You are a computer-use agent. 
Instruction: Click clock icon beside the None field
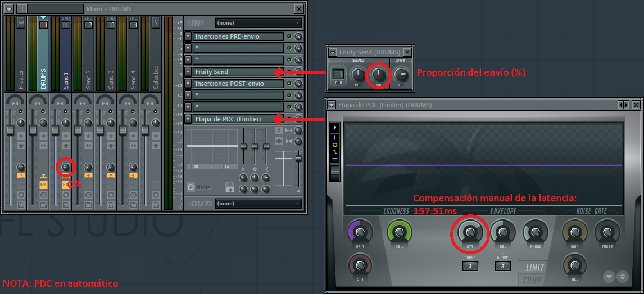click(x=191, y=187)
